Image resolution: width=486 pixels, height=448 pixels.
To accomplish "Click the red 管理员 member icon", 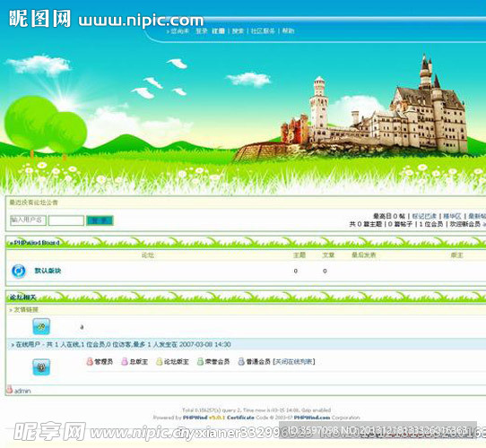I will (x=90, y=361).
